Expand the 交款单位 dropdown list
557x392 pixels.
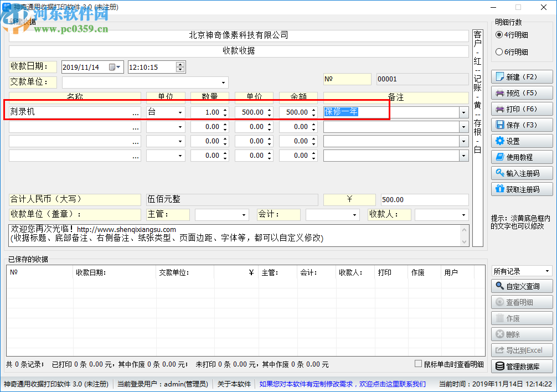coord(224,82)
